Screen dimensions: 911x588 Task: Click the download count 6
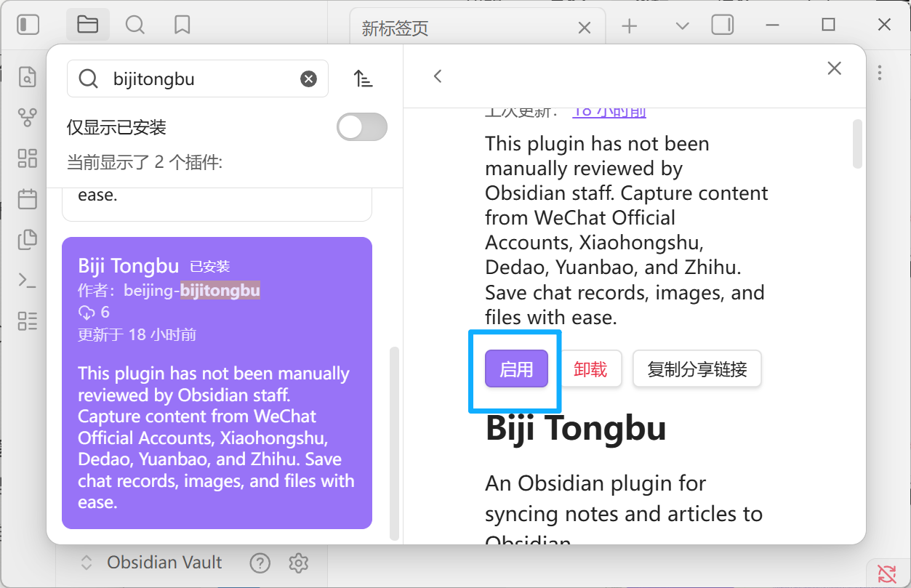pos(94,313)
